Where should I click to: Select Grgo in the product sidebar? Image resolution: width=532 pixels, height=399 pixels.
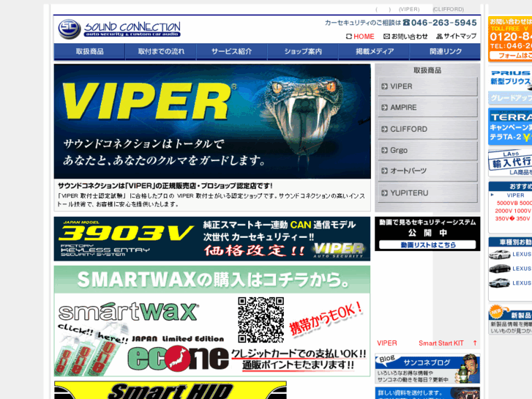(x=427, y=150)
